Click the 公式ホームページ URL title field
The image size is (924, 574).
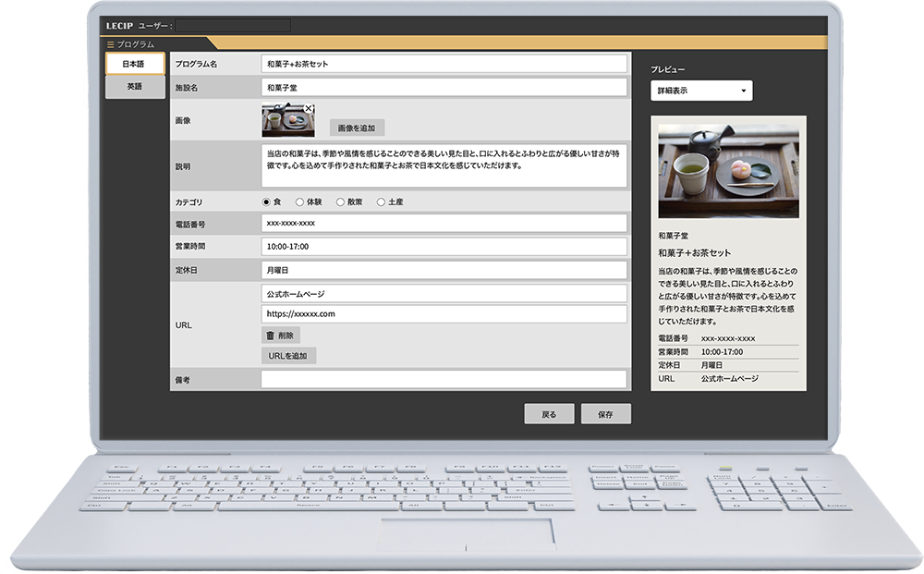pos(444,294)
